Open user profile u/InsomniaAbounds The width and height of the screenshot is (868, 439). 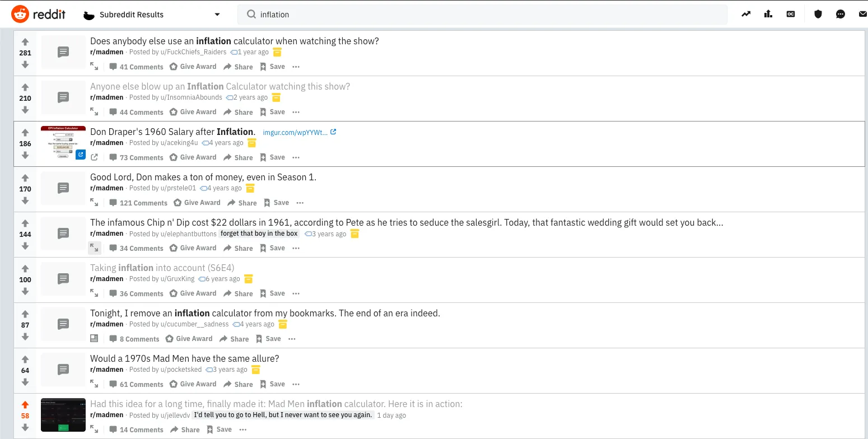[x=191, y=97]
